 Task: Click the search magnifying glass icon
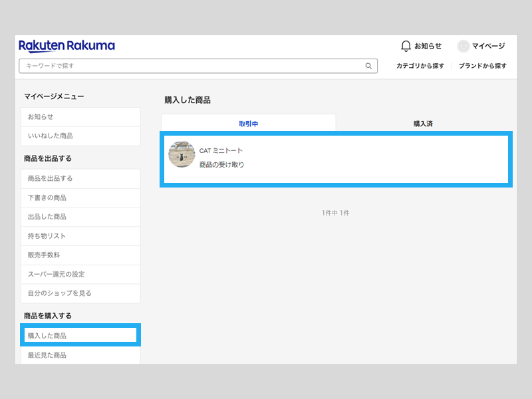pyautogui.click(x=368, y=66)
